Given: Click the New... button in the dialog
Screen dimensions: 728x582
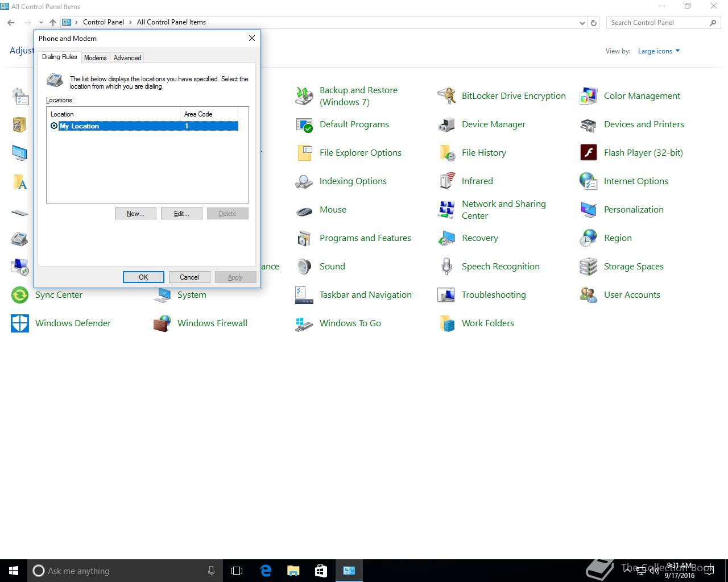Looking at the screenshot, I should (135, 214).
